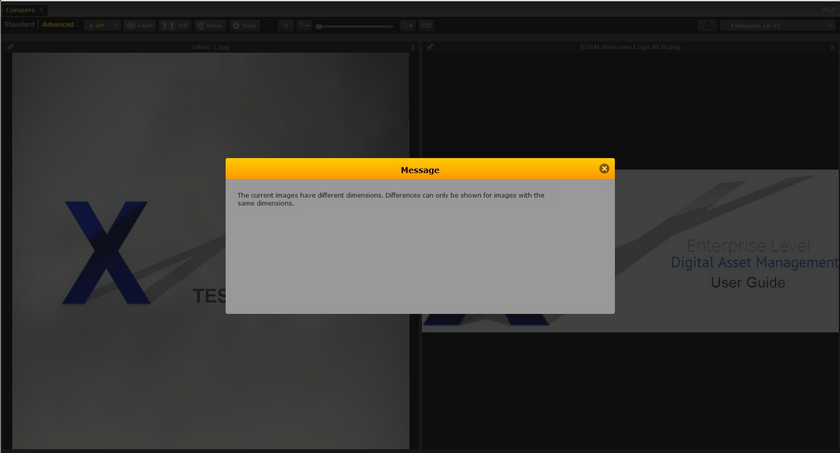
Task: Expand the 2-UP layout dropdown
Action: (102, 25)
